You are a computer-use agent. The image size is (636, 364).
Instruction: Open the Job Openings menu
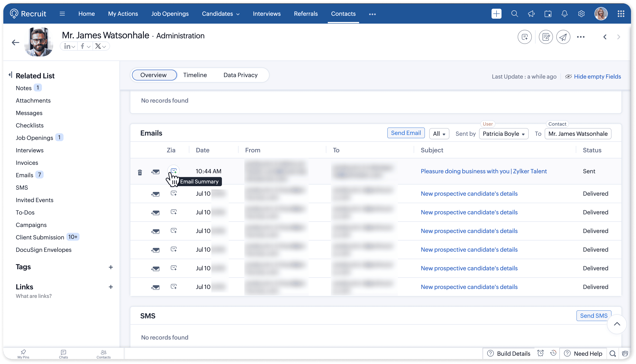point(170,14)
